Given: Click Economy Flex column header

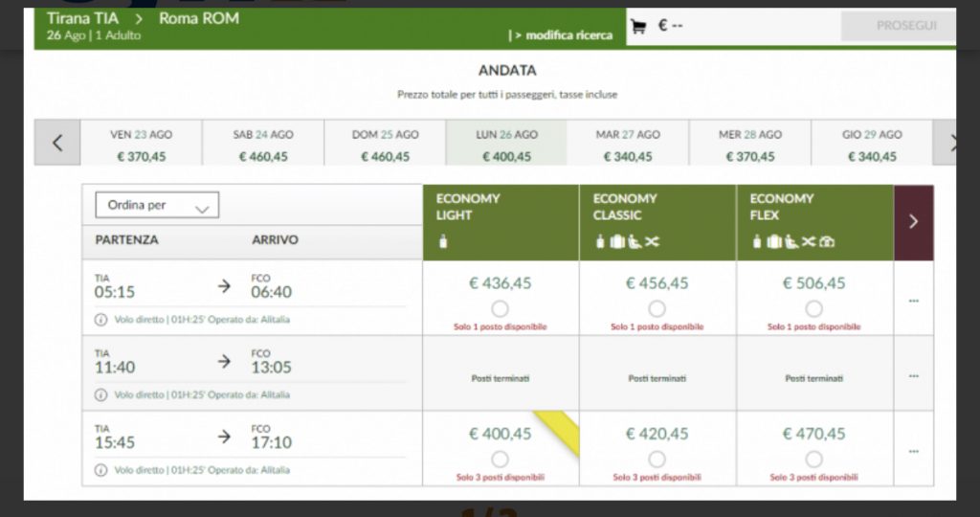Looking at the screenshot, I should tap(815, 222).
